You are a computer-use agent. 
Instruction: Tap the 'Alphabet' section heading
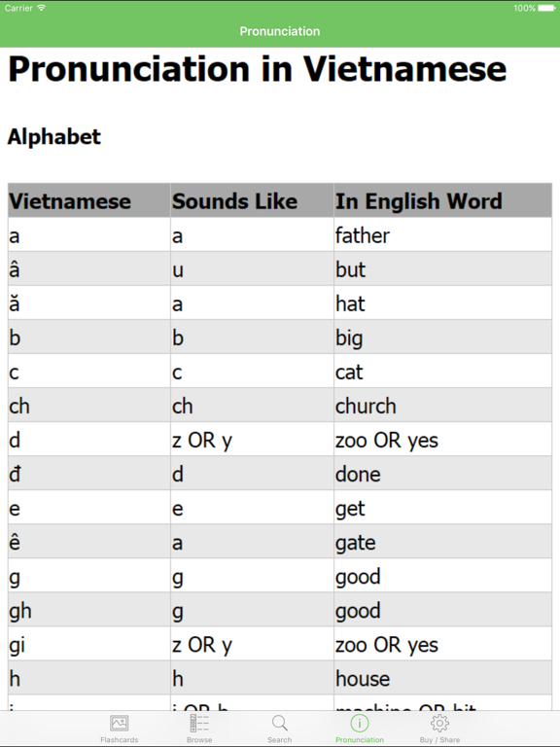(x=54, y=137)
